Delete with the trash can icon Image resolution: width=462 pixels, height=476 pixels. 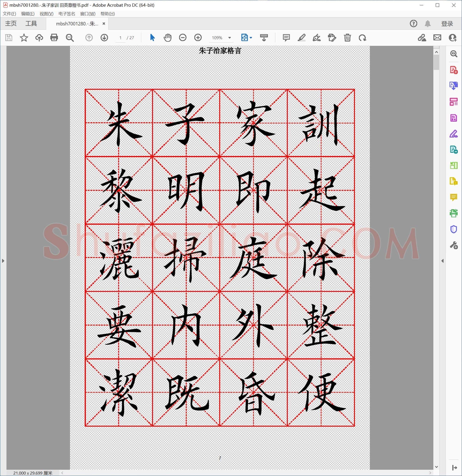[x=347, y=38]
